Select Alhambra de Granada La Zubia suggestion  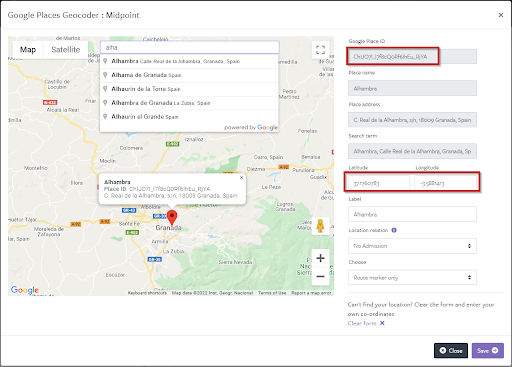coord(189,103)
